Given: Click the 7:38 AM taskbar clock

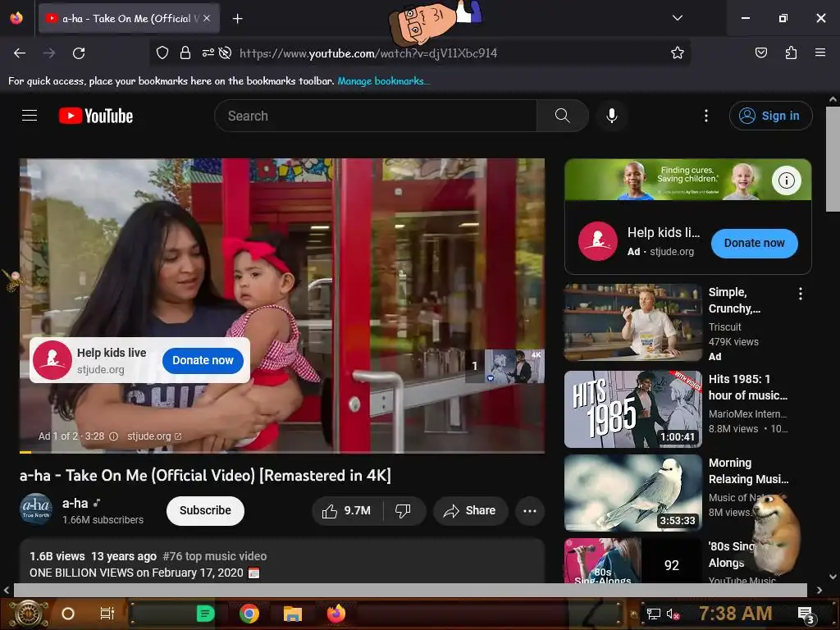Looking at the screenshot, I should click(x=736, y=614).
